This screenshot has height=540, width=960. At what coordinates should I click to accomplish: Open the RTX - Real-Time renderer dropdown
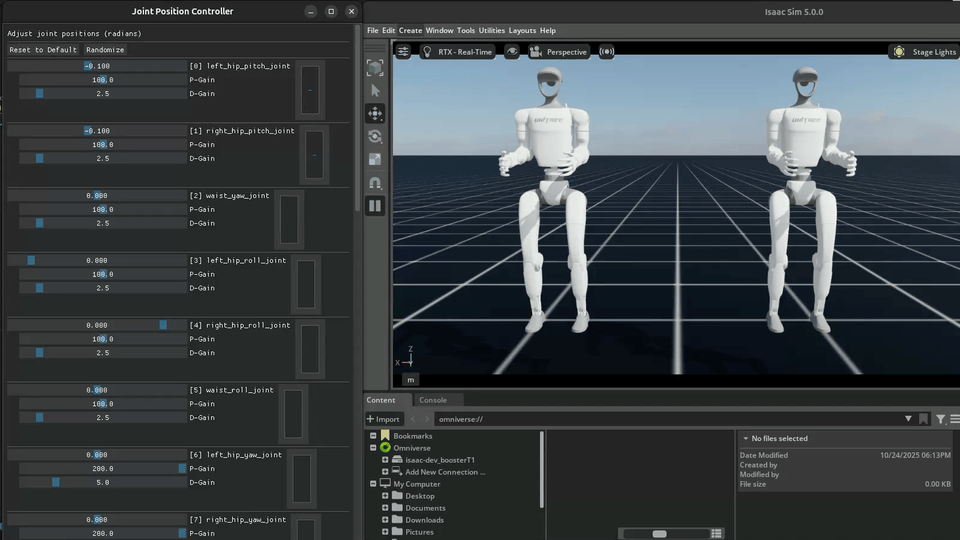[x=458, y=51]
